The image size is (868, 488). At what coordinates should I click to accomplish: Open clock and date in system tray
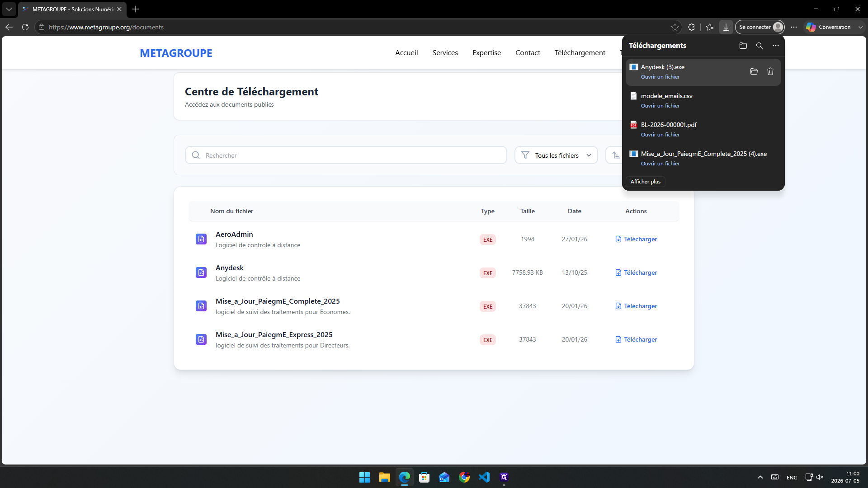tap(845, 477)
